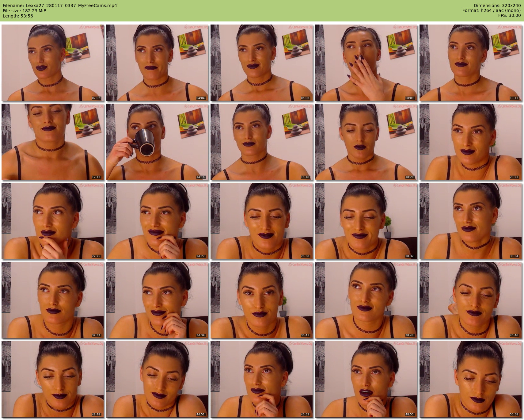Open the frame at 20:23
Viewport: 524px width, 420px height.
pos(471,142)
